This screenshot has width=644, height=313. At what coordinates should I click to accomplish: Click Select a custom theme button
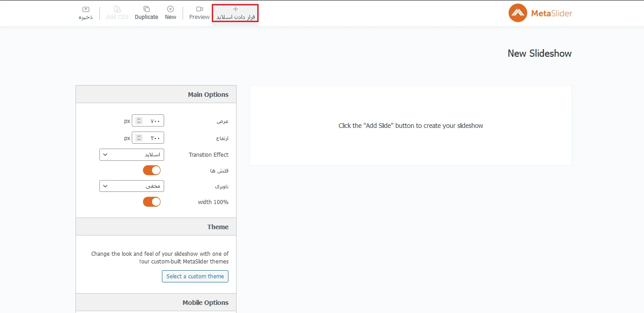[x=195, y=276]
